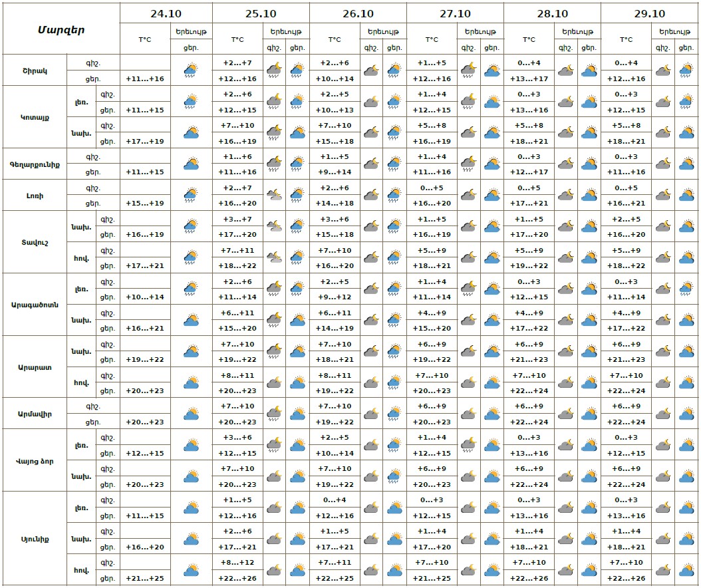This screenshot has height=588, width=701.
Task: Select the 29.10 date column header
Action: [649, 13]
